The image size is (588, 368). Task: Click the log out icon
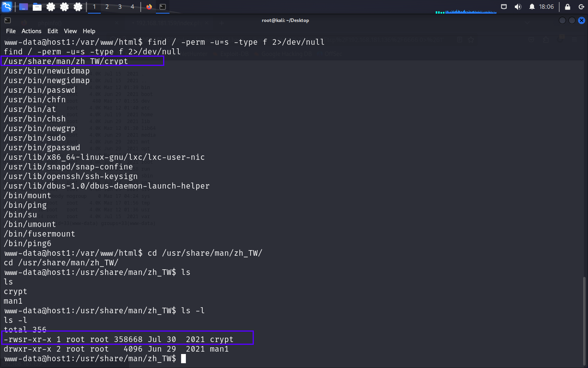click(x=581, y=7)
